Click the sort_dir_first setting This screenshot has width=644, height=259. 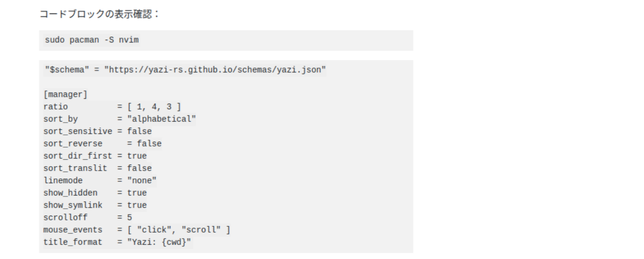95,156
